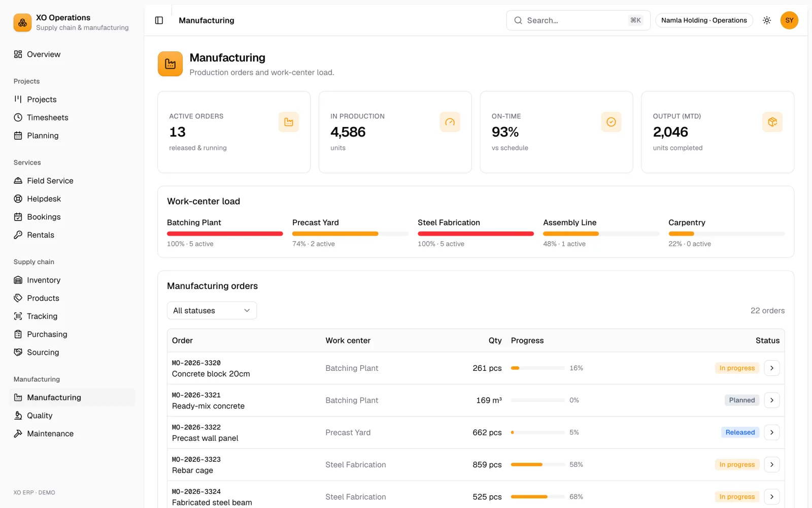Click the Released status badge
Viewport: 812px width, 508px height.
[x=740, y=432]
